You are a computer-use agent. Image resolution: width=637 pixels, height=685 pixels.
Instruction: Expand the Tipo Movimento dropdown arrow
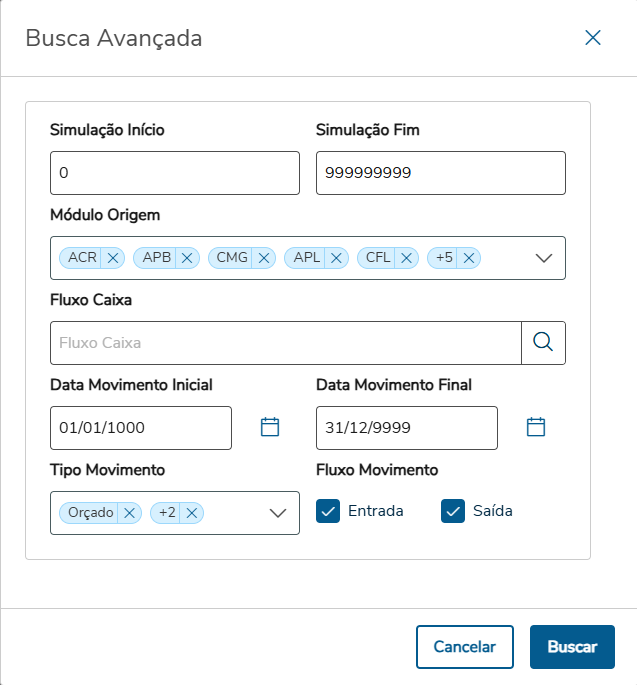278,513
